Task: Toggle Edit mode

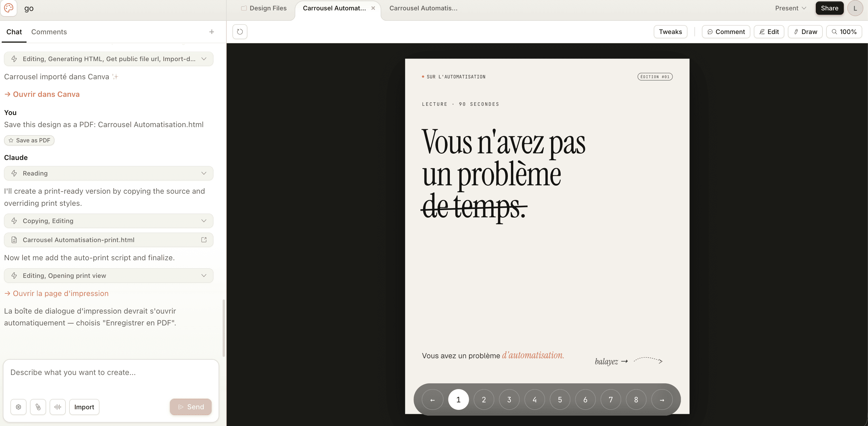Action: coord(769,32)
